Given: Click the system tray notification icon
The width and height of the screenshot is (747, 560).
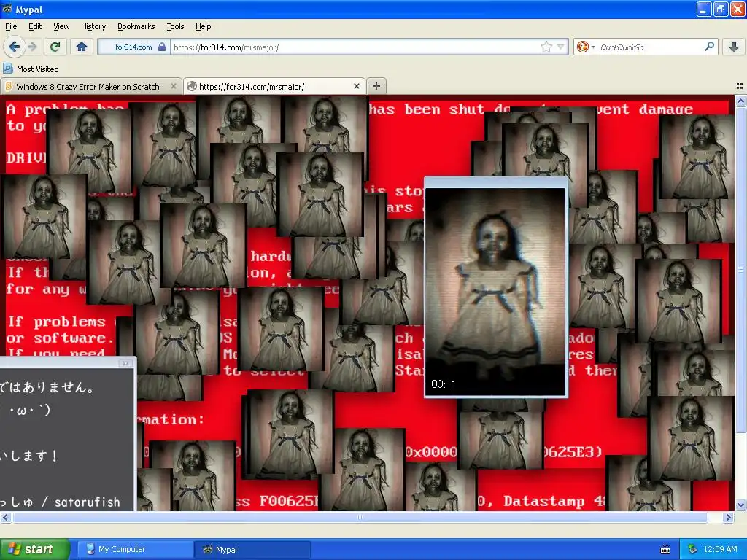Looking at the screenshot, I should click(693, 549).
